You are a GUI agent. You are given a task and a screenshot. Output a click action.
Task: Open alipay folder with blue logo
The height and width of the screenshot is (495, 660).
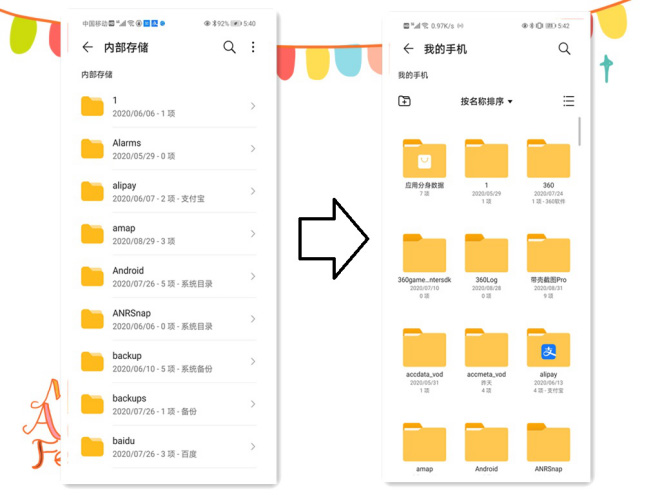[x=548, y=350]
